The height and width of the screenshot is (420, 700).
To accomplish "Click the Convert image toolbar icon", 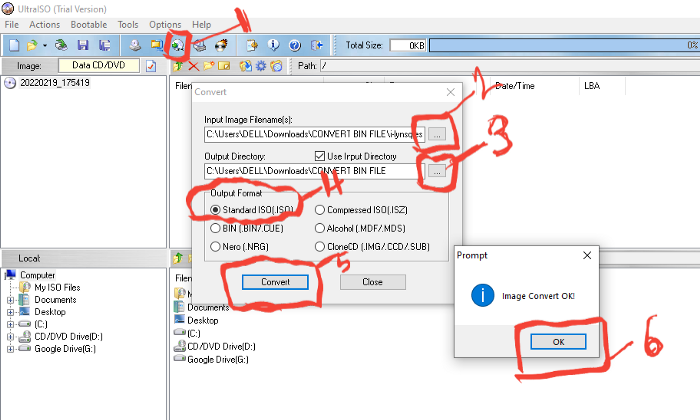I will click(178, 45).
